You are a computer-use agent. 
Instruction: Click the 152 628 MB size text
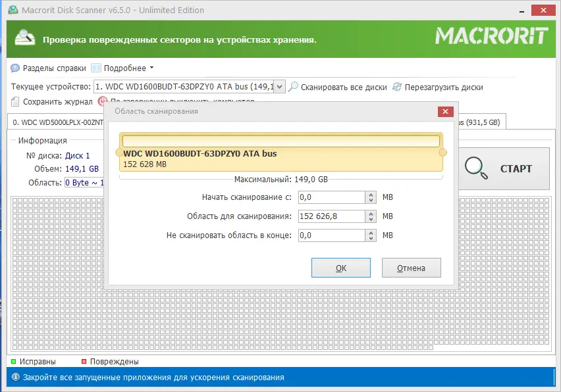(145, 164)
